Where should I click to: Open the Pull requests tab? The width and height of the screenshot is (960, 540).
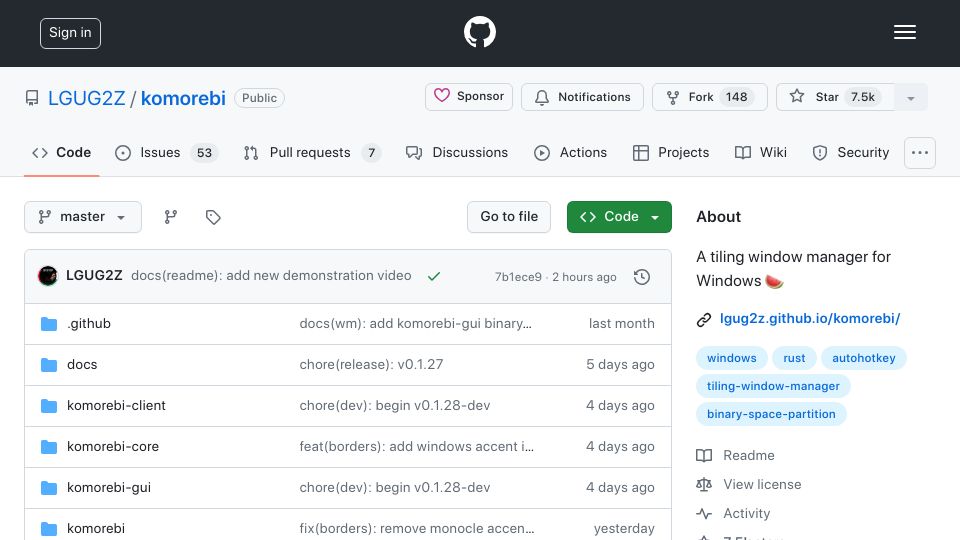[x=312, y=152]
